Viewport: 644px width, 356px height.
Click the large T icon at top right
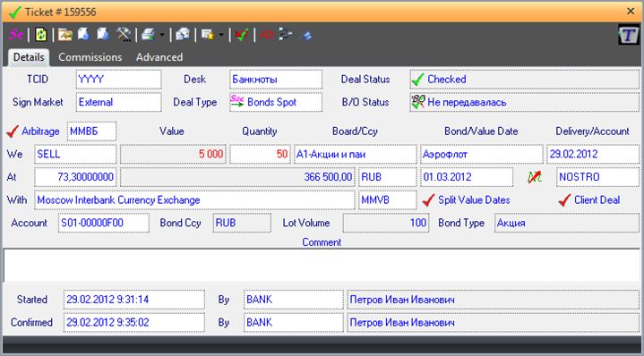(629, 35)
